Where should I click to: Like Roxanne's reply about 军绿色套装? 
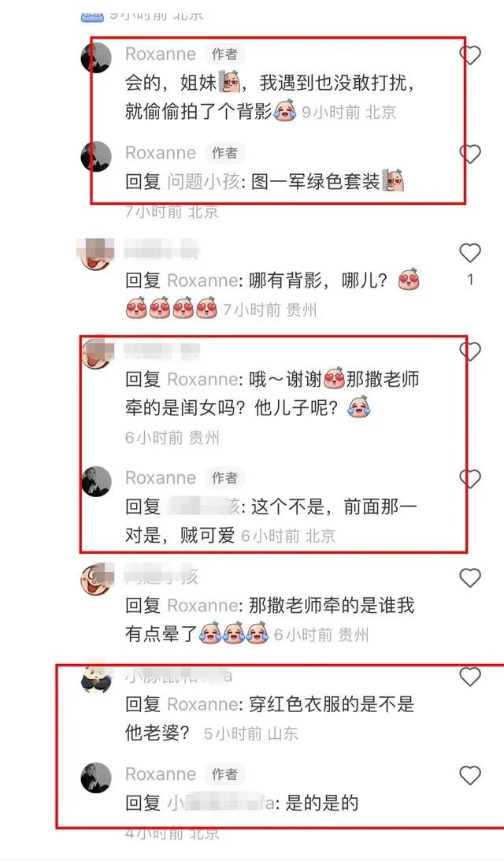point(470,154)
